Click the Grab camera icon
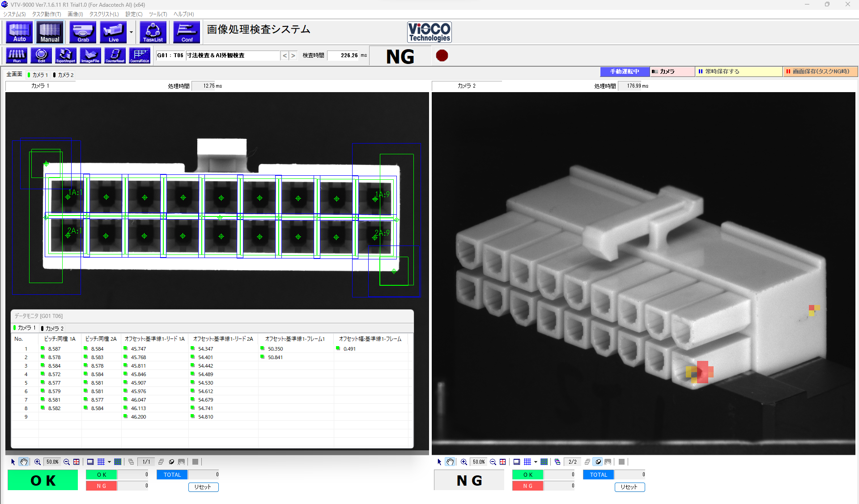This screenshot has height=504, width=859. pyautogui.click(x=83, y=33)
